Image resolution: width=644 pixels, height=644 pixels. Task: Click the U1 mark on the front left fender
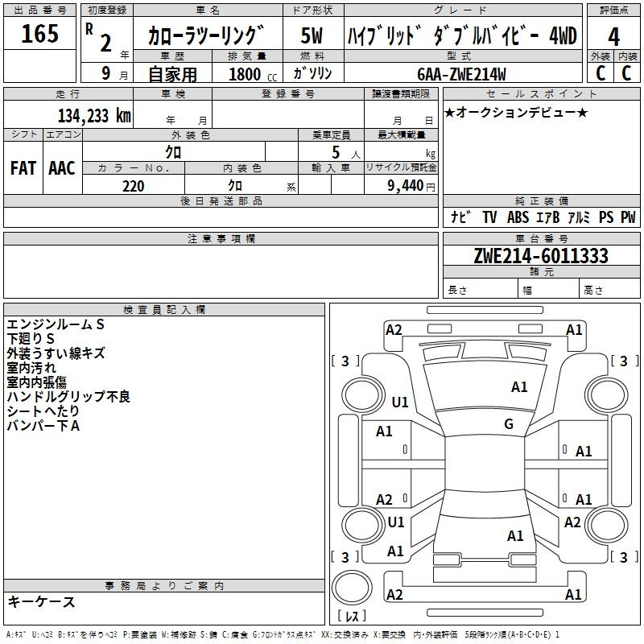pos(399,402)
